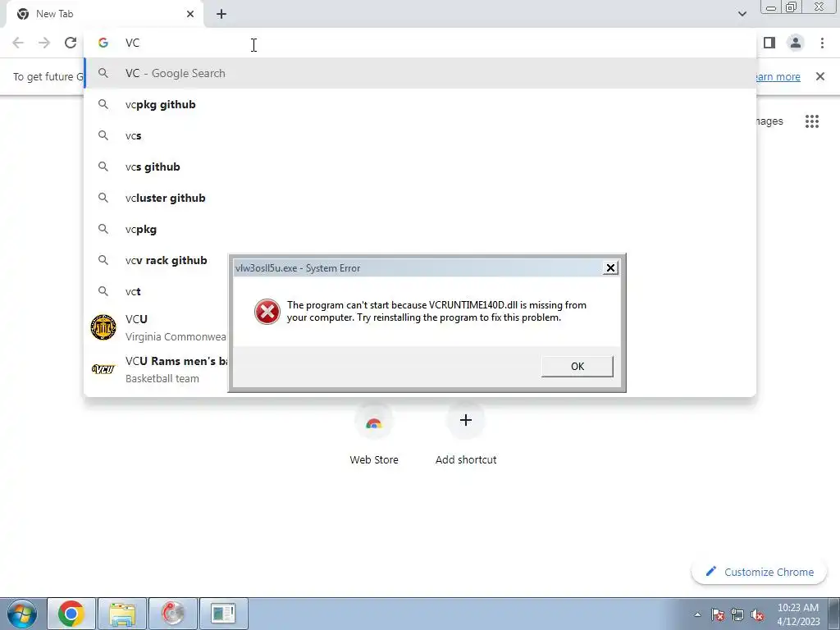This screenshot has width=840, height=630.
Task: Open the Chrome profile avatar
Action: pyautogui.click(x=796, y=43)
